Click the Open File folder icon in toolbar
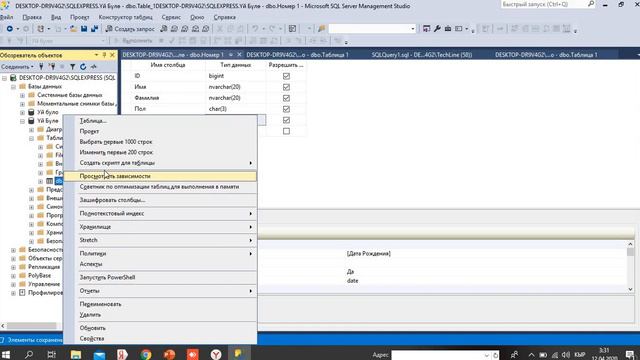This screenshot has height=360, width=640. pyautogui.click(x=73, y=29)
